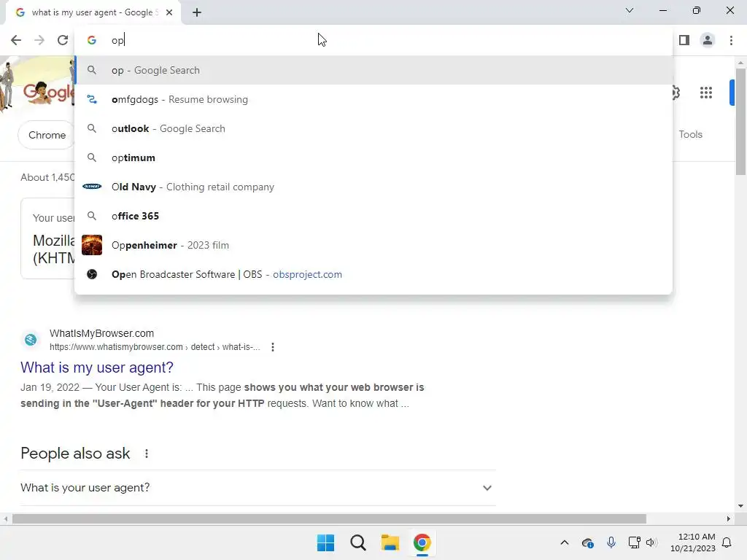Open Windows taskbar search

click(x=357, y=542)
